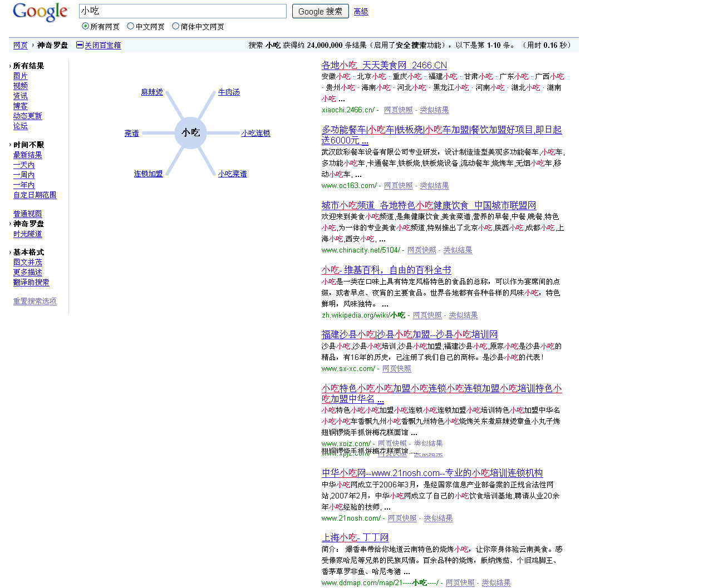The width and height of the screenshot is (703, 588).
Task: Open 类似结果 for www.oc163.com result
Action: (434, 186)
